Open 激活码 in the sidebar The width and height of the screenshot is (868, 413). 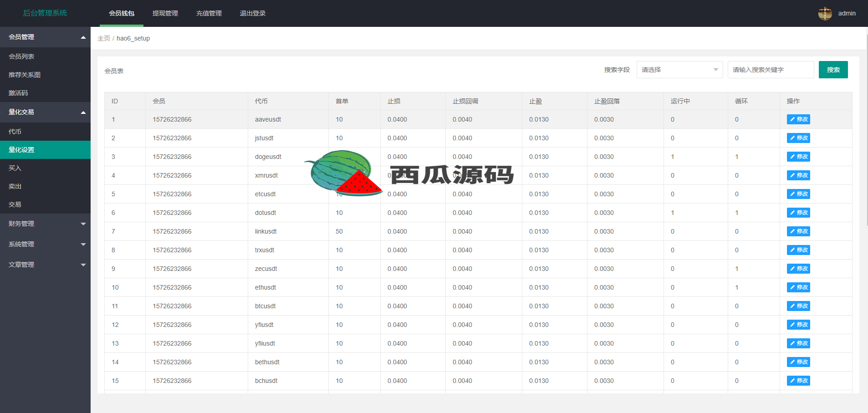coord(45,93)
